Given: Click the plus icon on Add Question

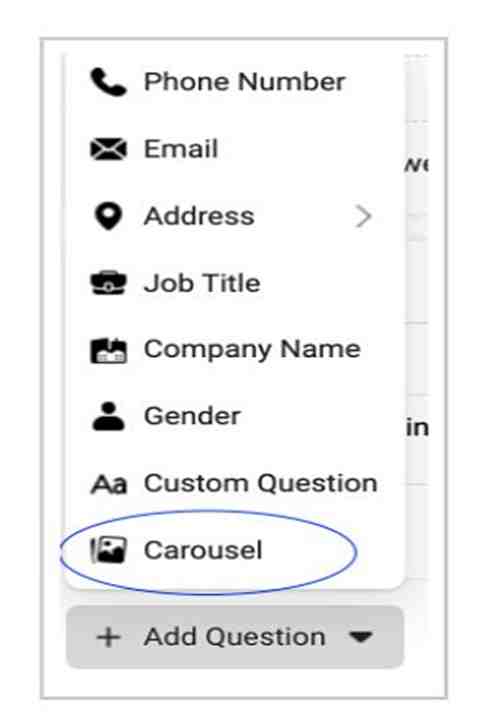Looking at the screenshot, I should [108, 638].
